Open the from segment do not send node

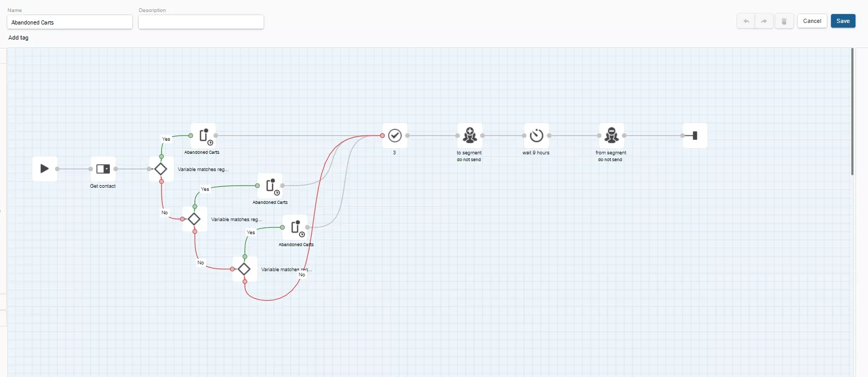point(612,136)
